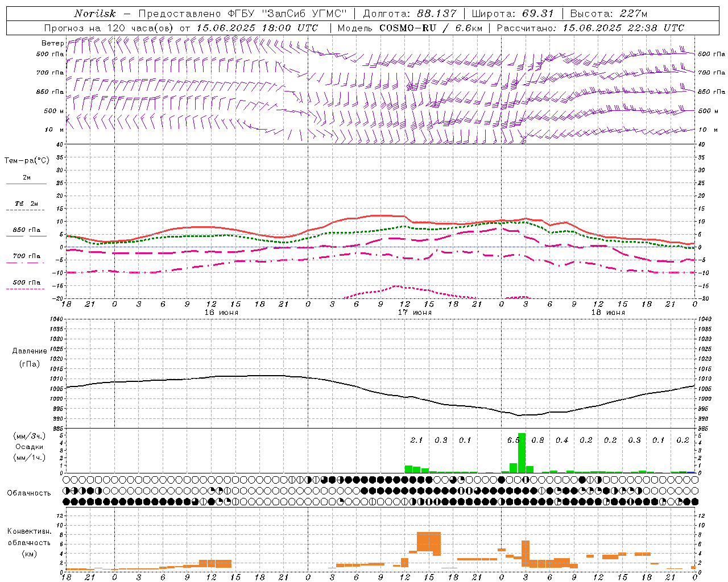Click the computed time "15.06.2025 22:38 UTC"

623,28
